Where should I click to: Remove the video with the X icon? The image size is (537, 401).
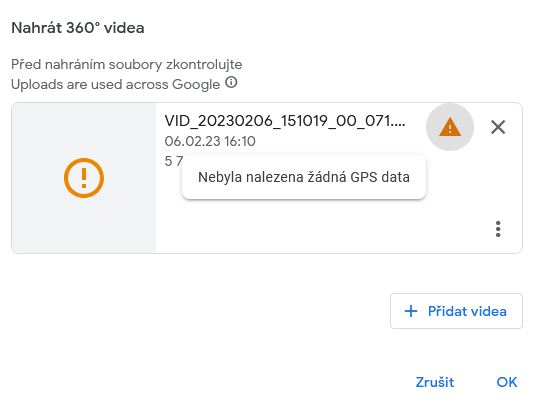[x=498, y=127]
